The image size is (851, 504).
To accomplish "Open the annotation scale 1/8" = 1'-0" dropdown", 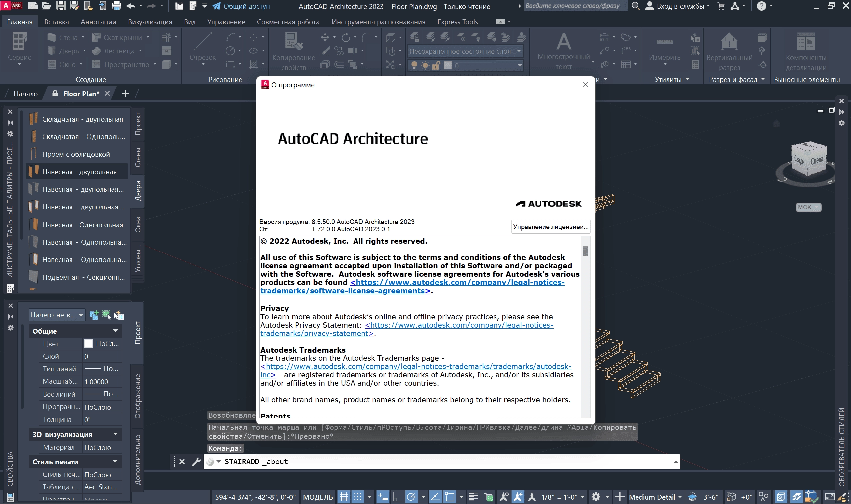I will pyautogui.click(x=563, y=497).
